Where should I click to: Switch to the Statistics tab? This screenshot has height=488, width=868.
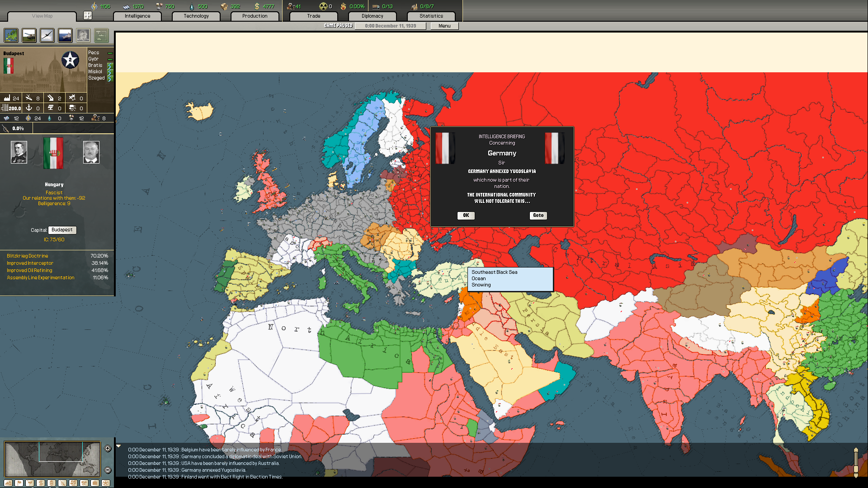(x=431, y=16)
